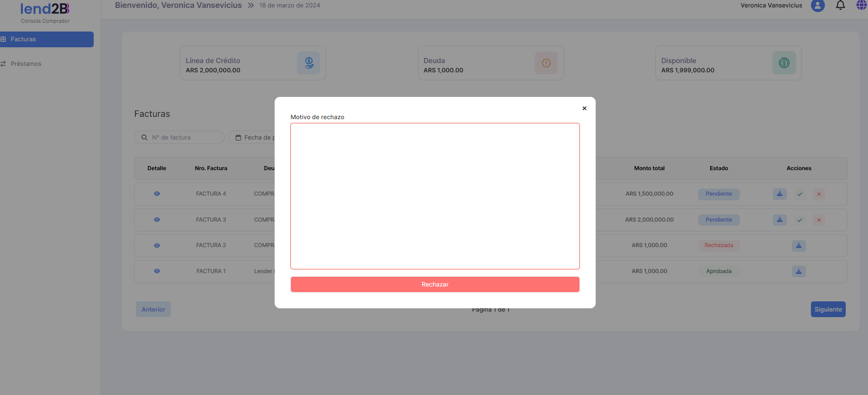The height and width of the screenshot is (395, 868).
Task: Open the notifications bell
Action: tap(840, 6)
